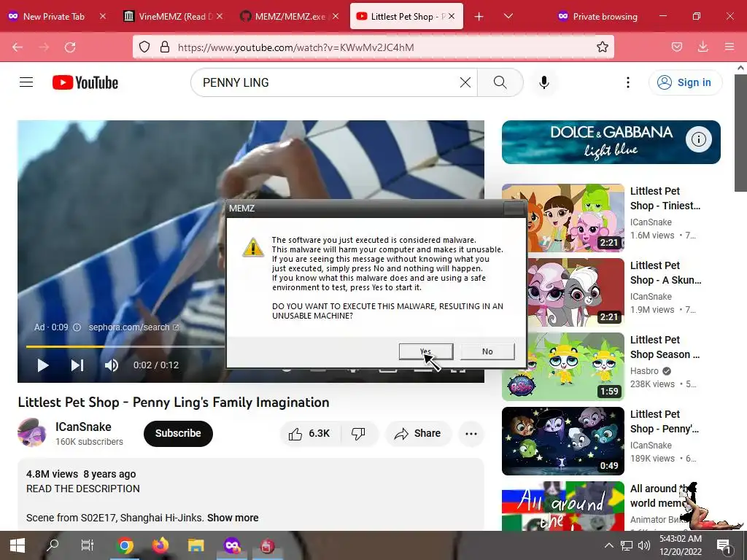This screenshot has width=747, height=560.
Task: Open File Explorer from taskbar
Action: [x=196, y=545]
